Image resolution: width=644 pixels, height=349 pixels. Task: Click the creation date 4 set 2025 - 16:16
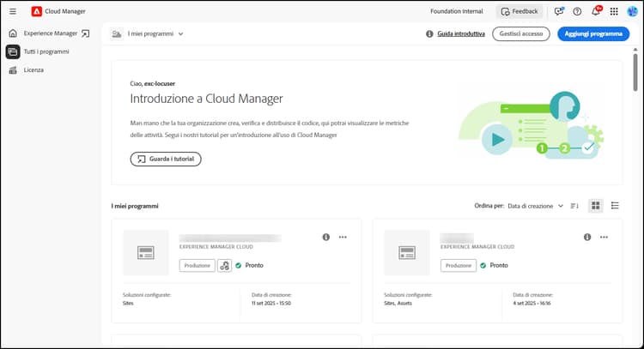coord(532,304)
